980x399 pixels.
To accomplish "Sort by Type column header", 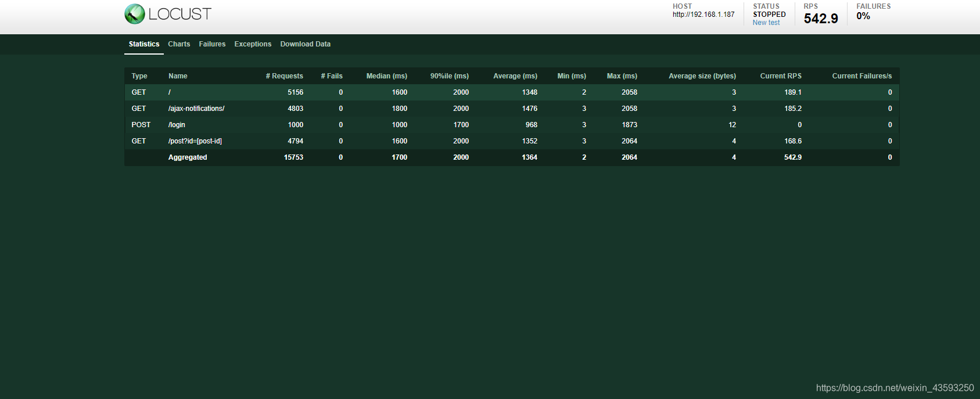I will pyautogui.click(x=139, y=76).
